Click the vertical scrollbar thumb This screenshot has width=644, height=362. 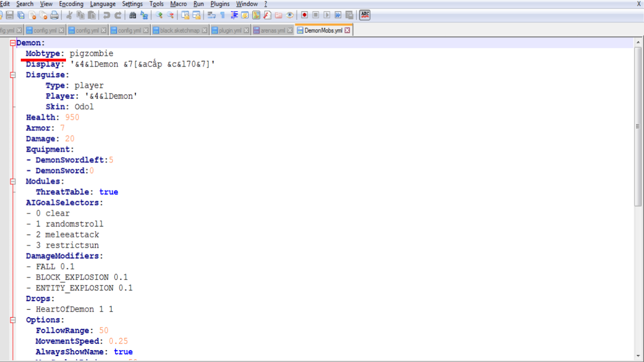click(638, 126)
